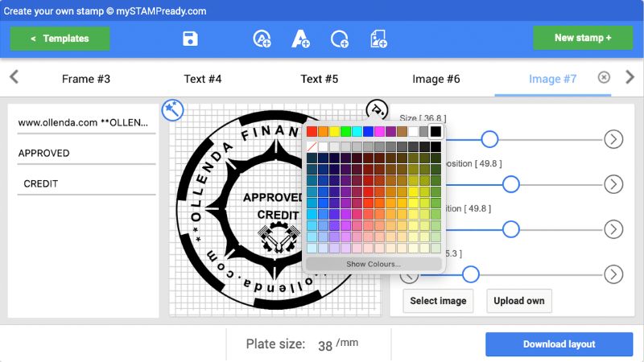Pick the orange swatch in the top row
This screenshot has width=644, height=362.
(x=324, y=131)
